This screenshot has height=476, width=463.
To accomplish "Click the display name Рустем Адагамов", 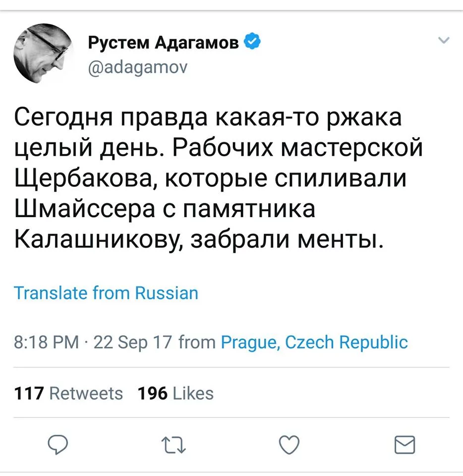I will 163,43.
